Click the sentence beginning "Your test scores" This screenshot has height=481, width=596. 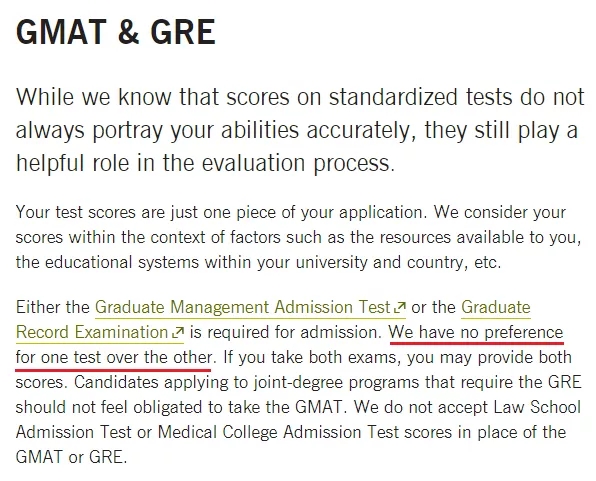click(x=219, y=212)
